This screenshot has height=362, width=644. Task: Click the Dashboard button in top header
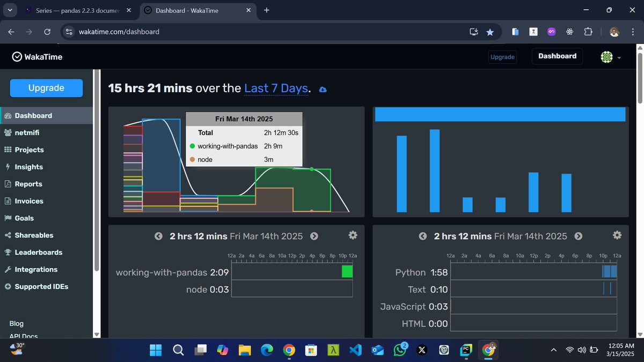tap(557, 56)
